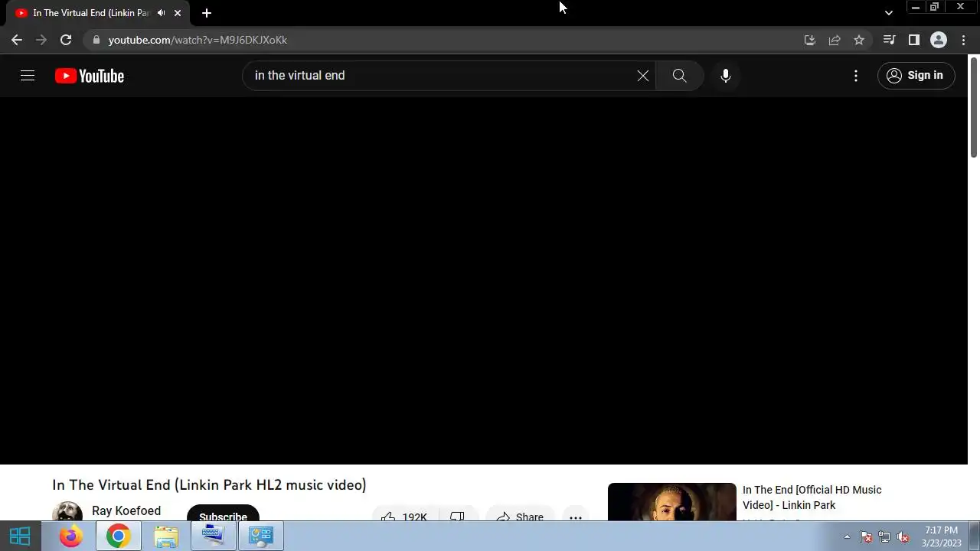Expand the tab search dropdown arrow

pyautogui.click(x=888, y=13)
